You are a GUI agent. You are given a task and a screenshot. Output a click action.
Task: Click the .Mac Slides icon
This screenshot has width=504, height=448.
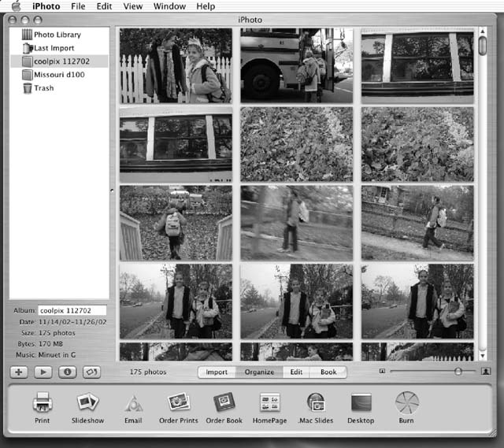point(316,402)
